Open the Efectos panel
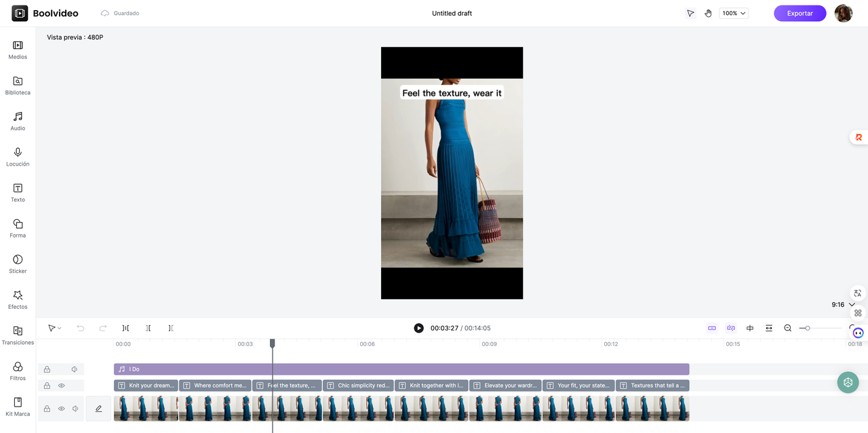The height and width of the screenshot is (433, 868). pyautogui.click(x=18, y=300)
